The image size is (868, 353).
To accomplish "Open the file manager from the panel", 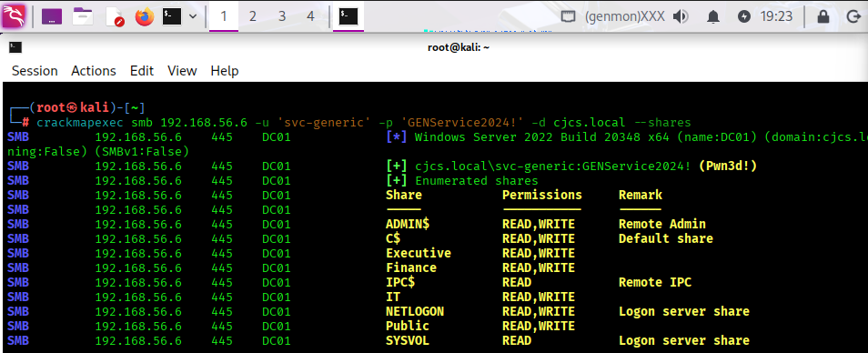I will [x=83, y=16].
